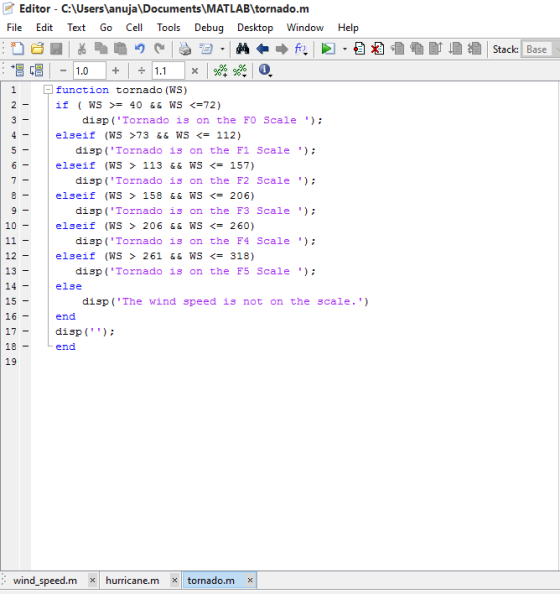The width and height of the screenshot is (560, 594).
Task: Open the Cell menu
Action: tap(134, 28)
